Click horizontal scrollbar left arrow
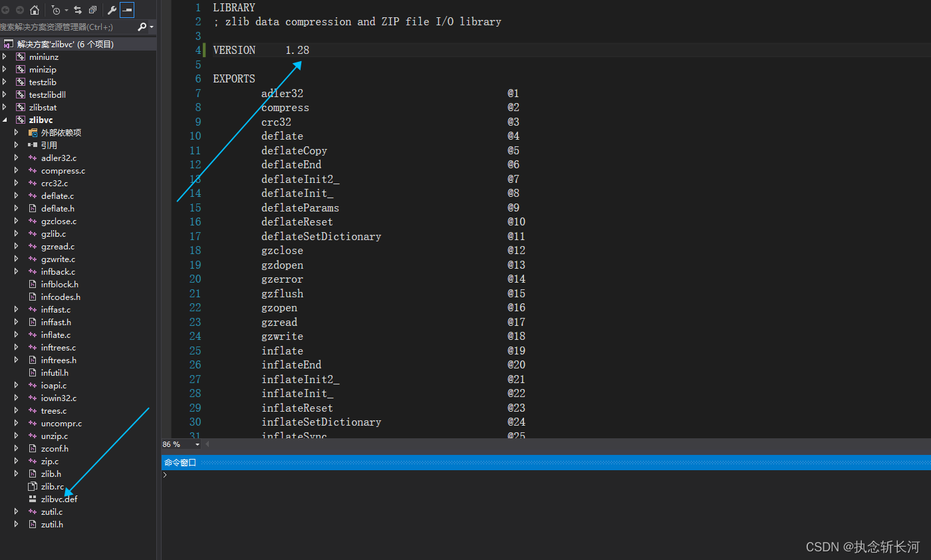The width and height of the screenshot is (931, 560). 207,444
